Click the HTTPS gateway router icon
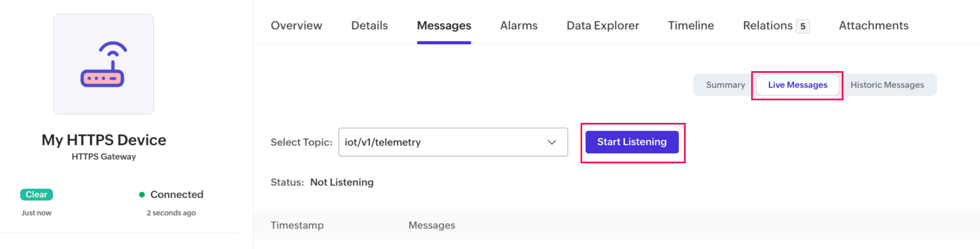The height and width of the screenshot is (249, 980). (103, 64)
